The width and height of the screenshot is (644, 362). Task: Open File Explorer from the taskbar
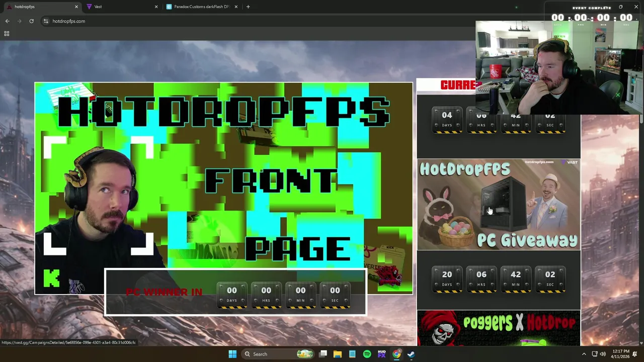[x=338, y=354]
